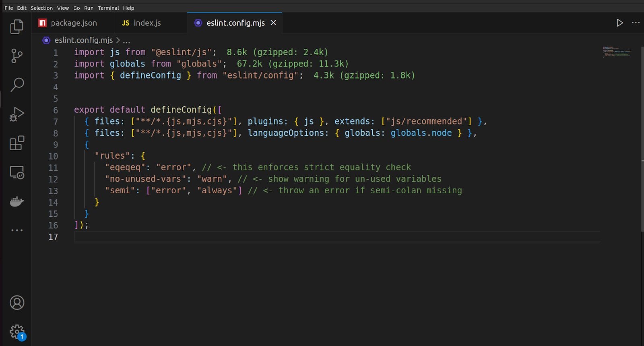The width and height of the screenshot is (644, 346).
Task: Click the code minimap preview
Action: (x=617, y=52)
